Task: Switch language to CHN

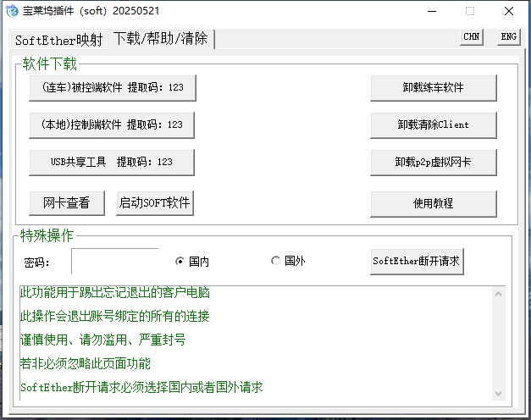Action: 472,36
